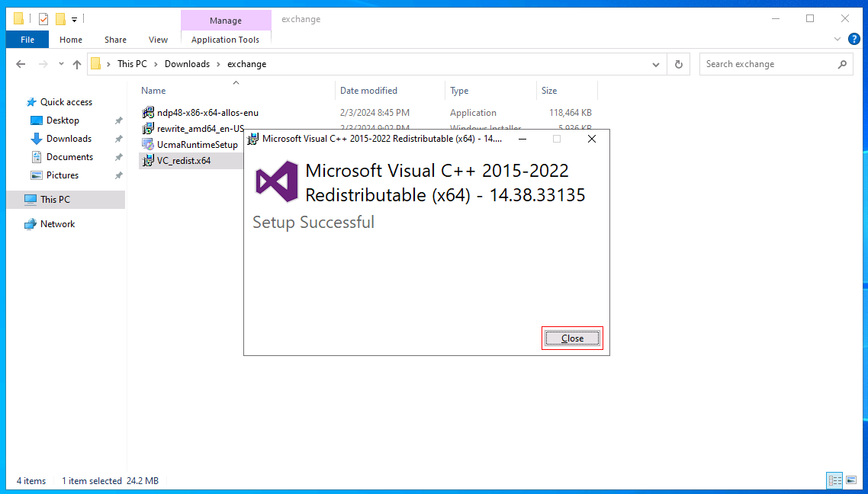Select the rewrite_amd64_en-US file
868x494 pixels.
201,129
